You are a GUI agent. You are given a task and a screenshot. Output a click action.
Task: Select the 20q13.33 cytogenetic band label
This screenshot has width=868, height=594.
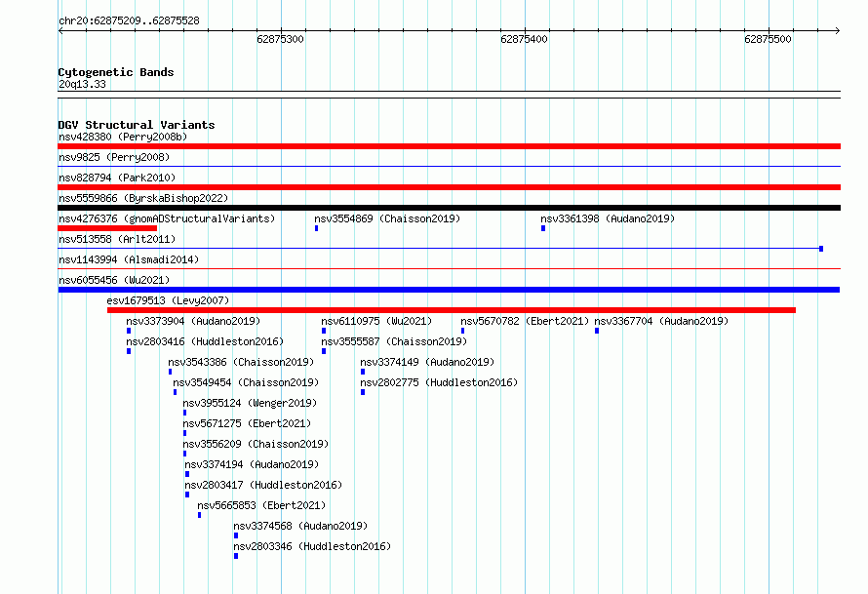click(x=82, y=84)
